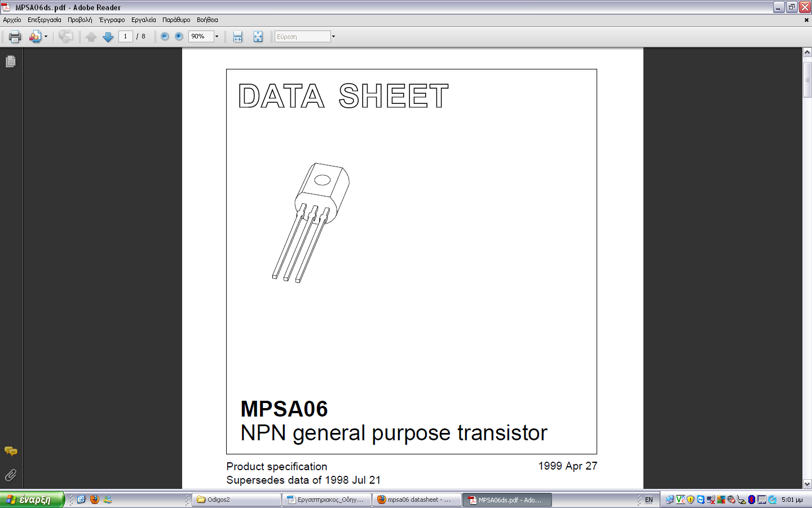Launch the Messenger quick launch icon
The image size is (812, 508).
tap(108, 500)
